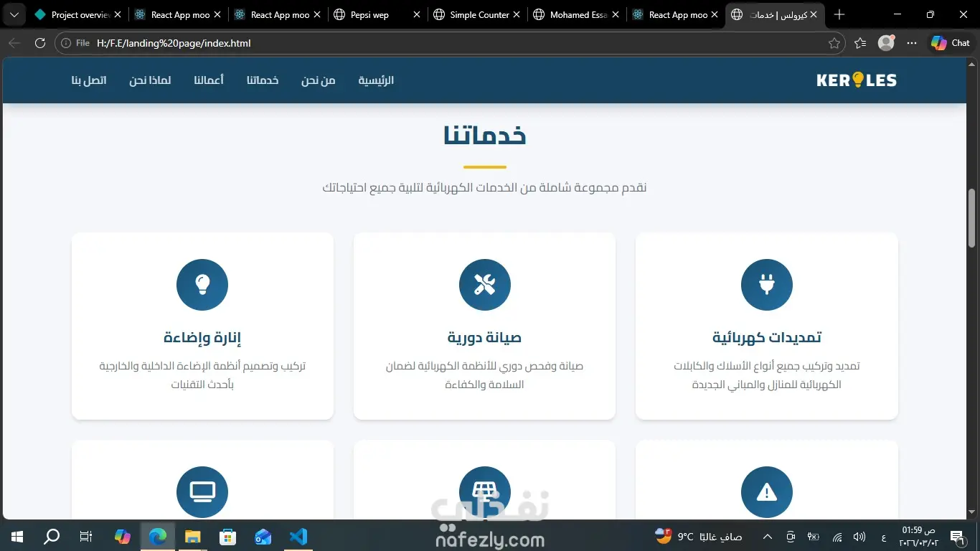
Task: Open the tab actions dropdown menu
Action: pos(14,14)
